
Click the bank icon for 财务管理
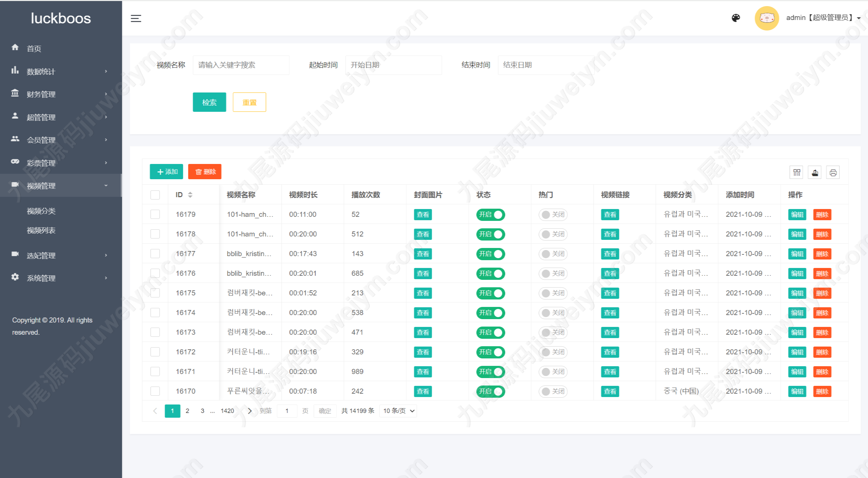(x=15, y=93)
